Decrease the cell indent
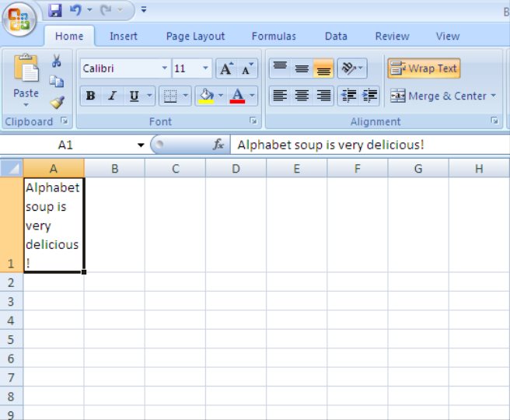This screenshot has width=510, height=420. coord(348,96)
